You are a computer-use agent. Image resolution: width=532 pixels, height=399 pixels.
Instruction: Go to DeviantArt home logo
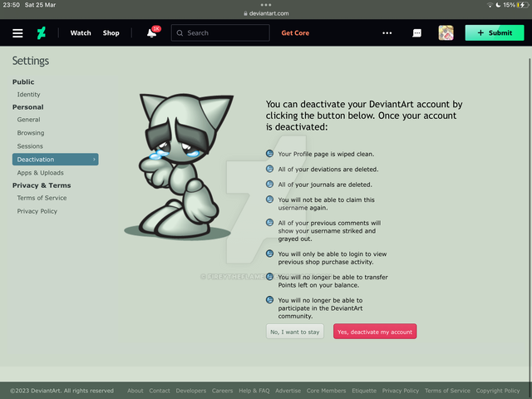[x=42, y=33]
